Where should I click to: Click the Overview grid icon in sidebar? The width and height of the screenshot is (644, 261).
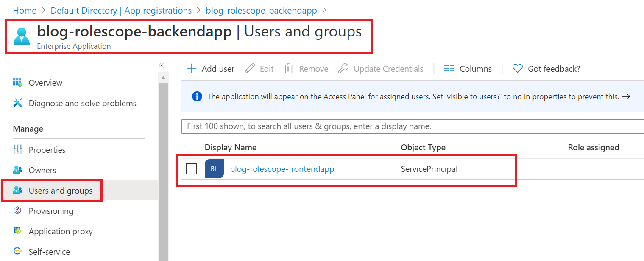(17, 82)
